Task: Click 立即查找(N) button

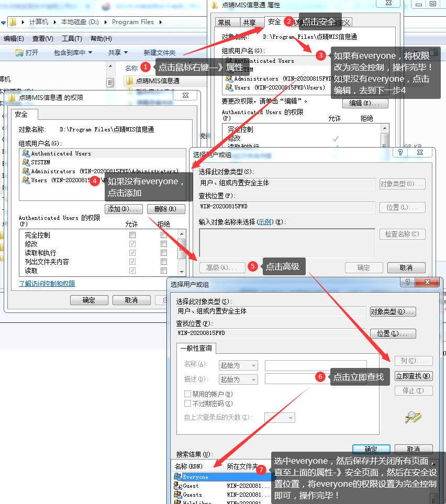Action: coord(414,376)
